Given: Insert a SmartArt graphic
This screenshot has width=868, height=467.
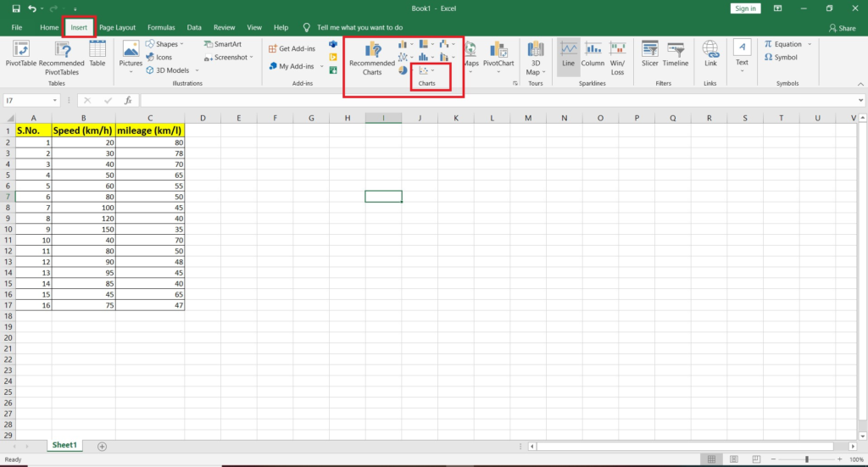Looking at the screenshot, I should click(223, 44).
